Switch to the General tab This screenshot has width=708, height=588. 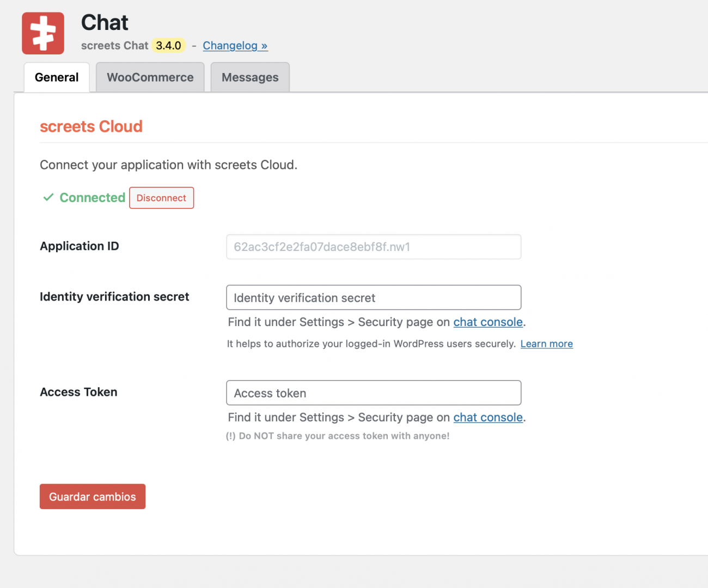pos(57,77)
